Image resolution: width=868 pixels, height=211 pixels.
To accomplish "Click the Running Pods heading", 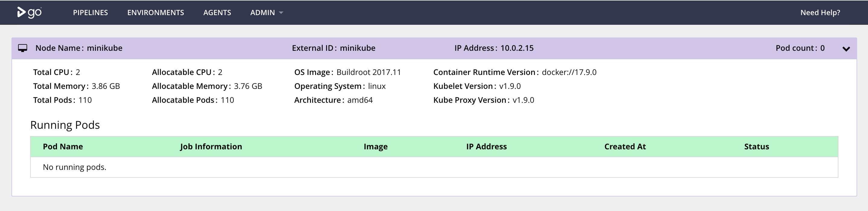I will pyautogui.click(x=65, y=125).
